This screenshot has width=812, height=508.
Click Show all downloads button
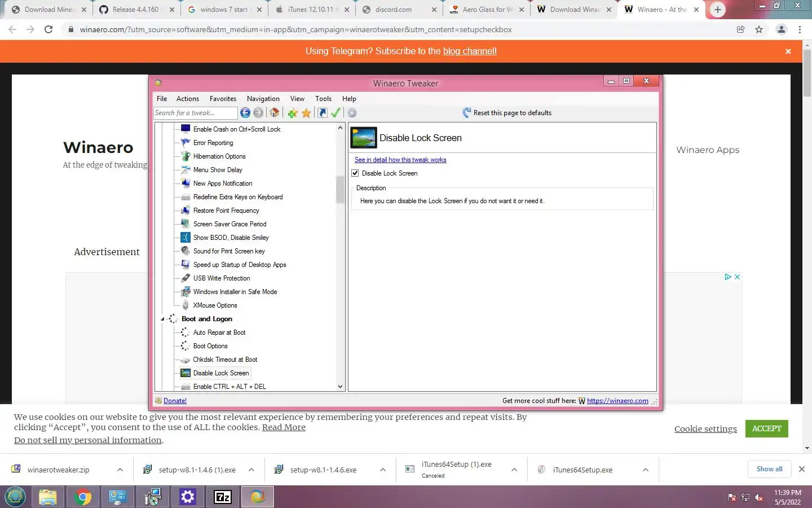[769, 469]
